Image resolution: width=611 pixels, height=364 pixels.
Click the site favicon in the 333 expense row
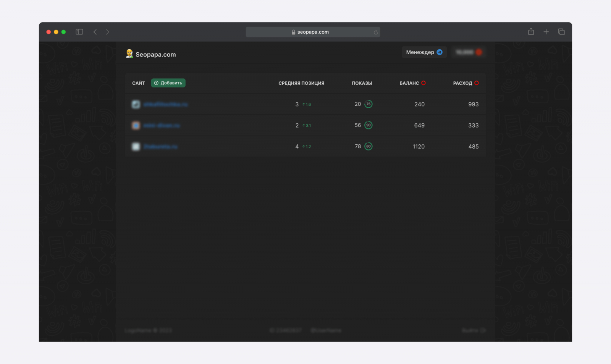pos(136,125)
